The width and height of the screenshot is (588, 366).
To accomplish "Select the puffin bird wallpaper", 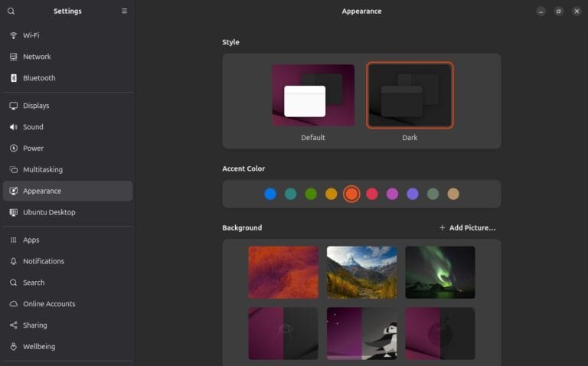I will coord(361,334).
